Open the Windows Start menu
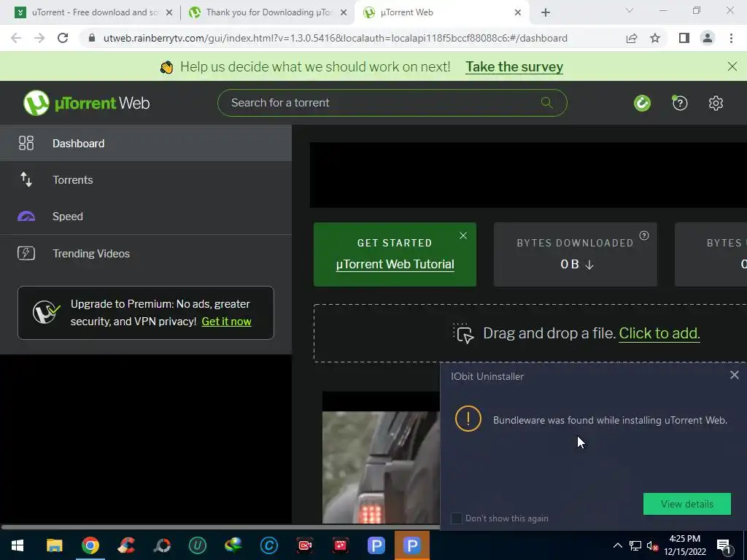The height and width of the screenshot is (560, 747). (18, 545)
